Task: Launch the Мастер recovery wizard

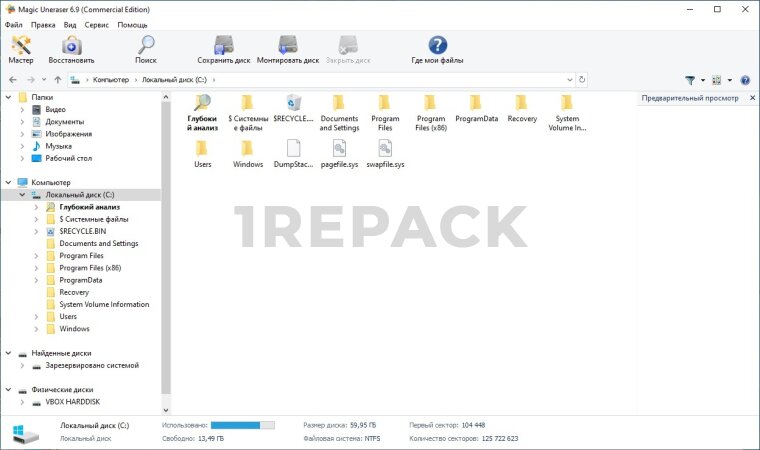Action: coord(21,50)
